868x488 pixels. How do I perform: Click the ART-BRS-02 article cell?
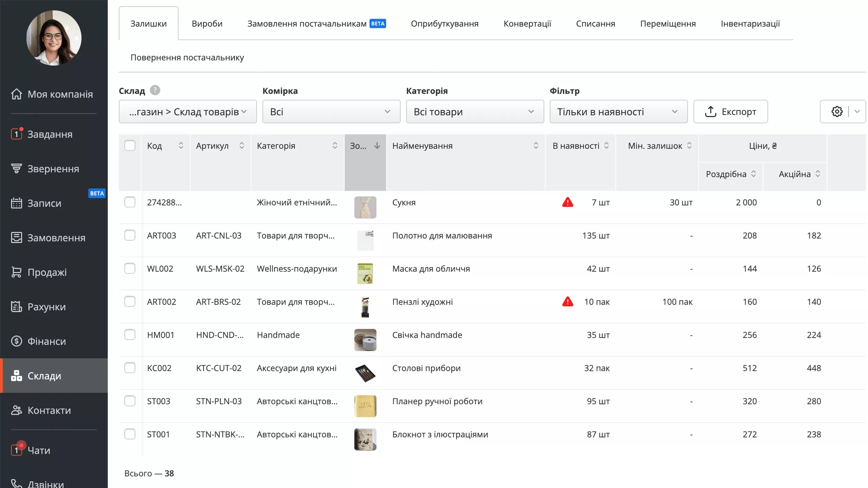coord(218,301)
